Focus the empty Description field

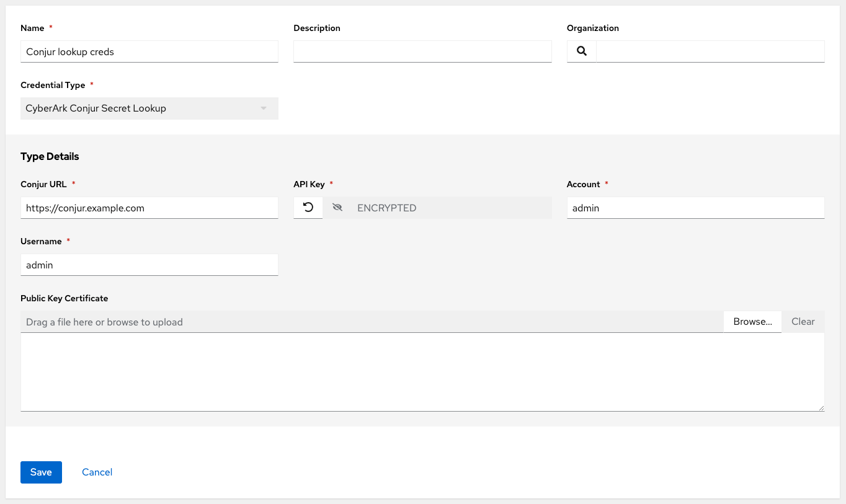(422, 51)
